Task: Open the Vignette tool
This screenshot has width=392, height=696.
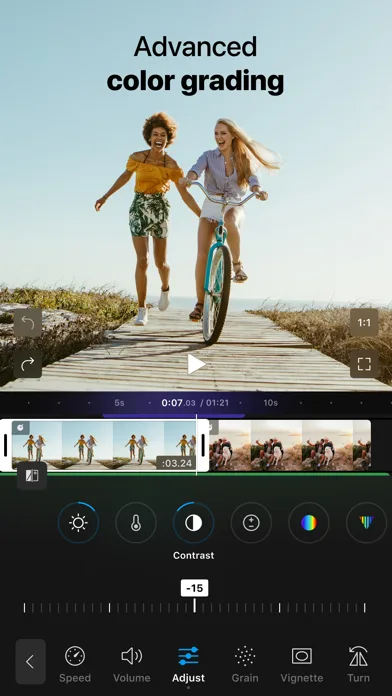Action: pos(302,664)
